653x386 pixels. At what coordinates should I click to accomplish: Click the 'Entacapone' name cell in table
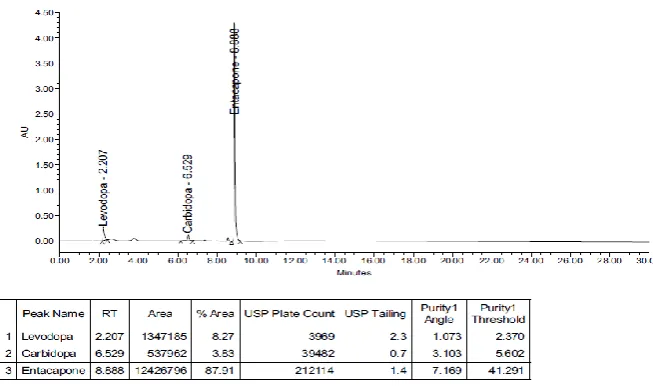pos(53,371)
